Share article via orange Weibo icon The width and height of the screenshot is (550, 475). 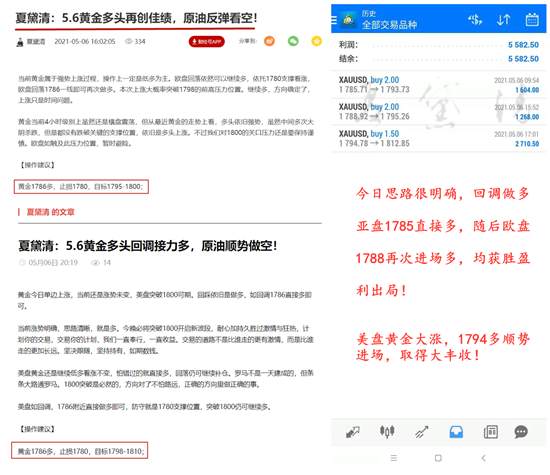269,41
